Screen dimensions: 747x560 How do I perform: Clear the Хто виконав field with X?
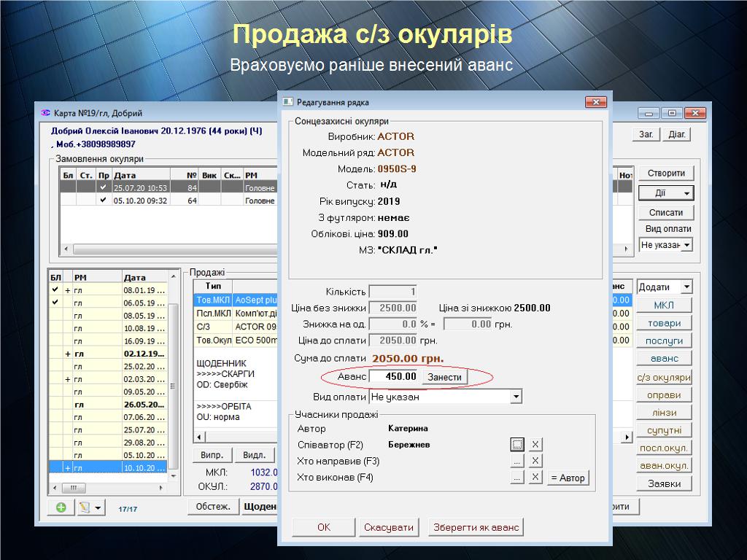point(535,478)
